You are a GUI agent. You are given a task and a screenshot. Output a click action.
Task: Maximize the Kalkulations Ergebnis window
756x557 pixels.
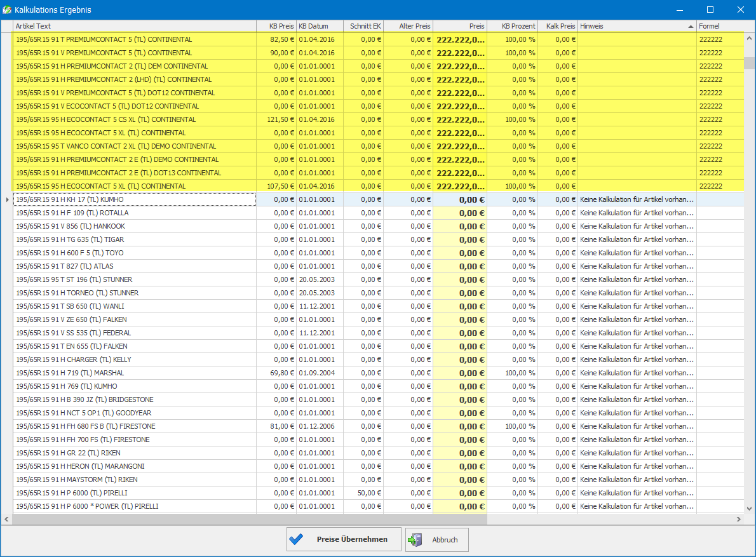click(x=710, y=10)
